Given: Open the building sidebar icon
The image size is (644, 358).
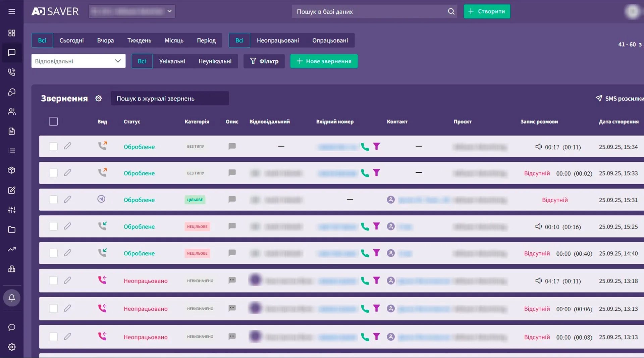Looking at the screenshot, I should 12,269.
